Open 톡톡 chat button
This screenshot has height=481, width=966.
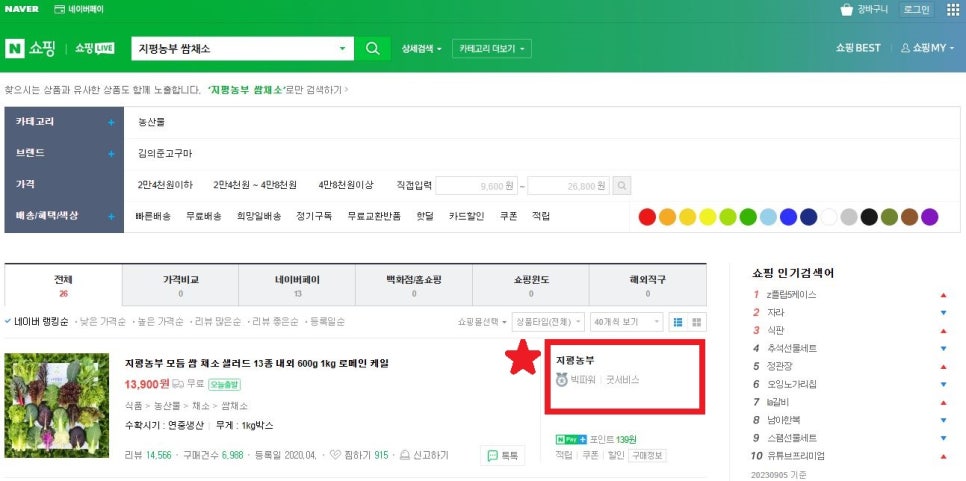click(x=503, y=456)
